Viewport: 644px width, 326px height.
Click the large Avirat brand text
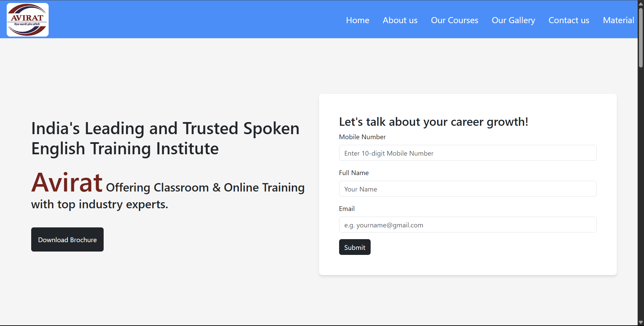(x=67, y=183)
